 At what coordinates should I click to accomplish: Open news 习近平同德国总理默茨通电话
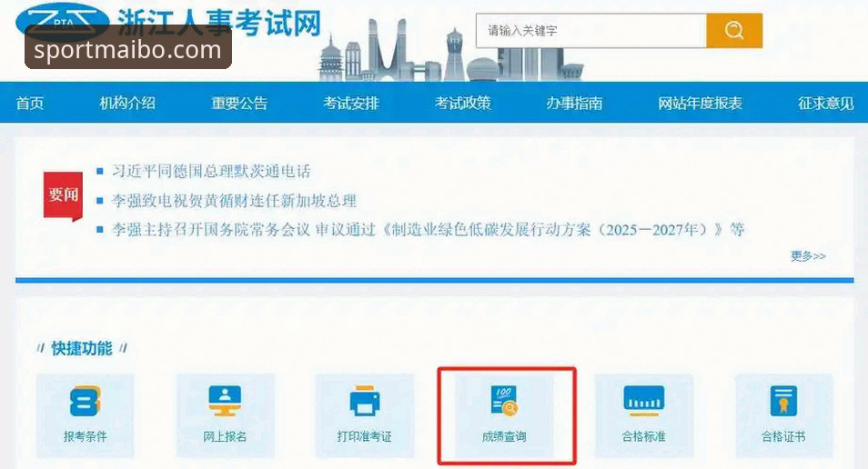[211, 171]
